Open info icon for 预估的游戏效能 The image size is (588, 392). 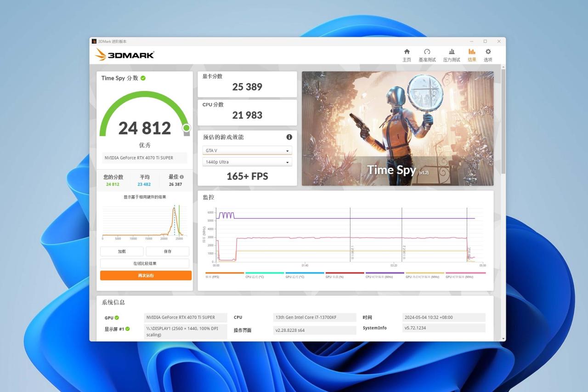tap(289, 137)
